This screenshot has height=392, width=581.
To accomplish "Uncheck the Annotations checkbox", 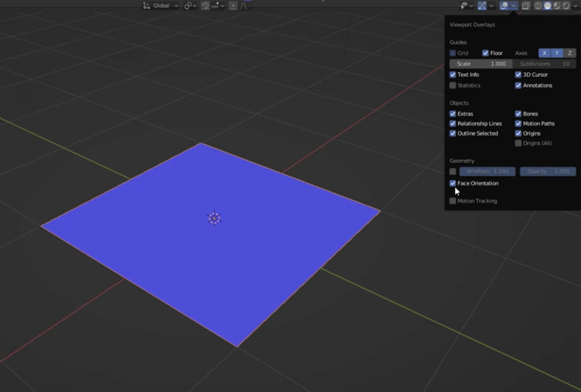I will 518,86.
